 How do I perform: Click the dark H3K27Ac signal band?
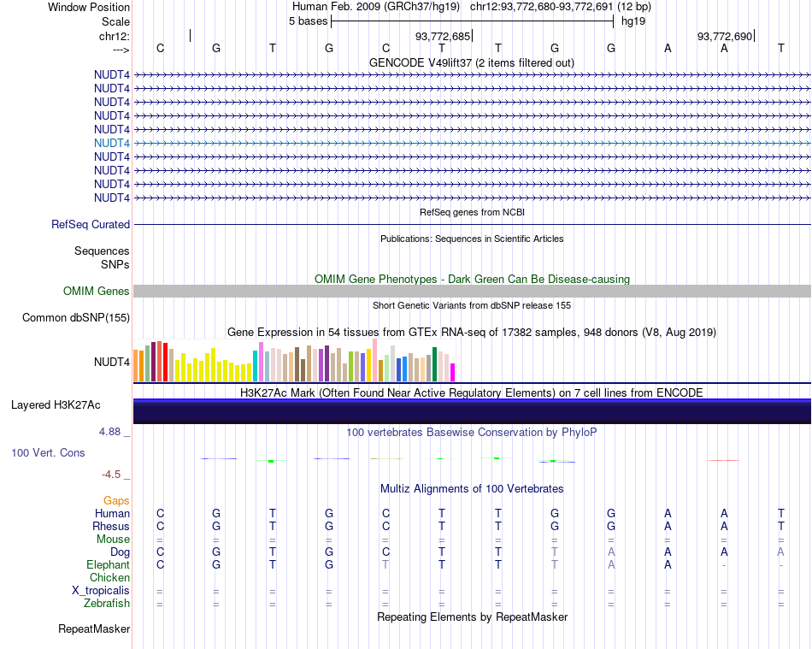[x=473, y=412]
